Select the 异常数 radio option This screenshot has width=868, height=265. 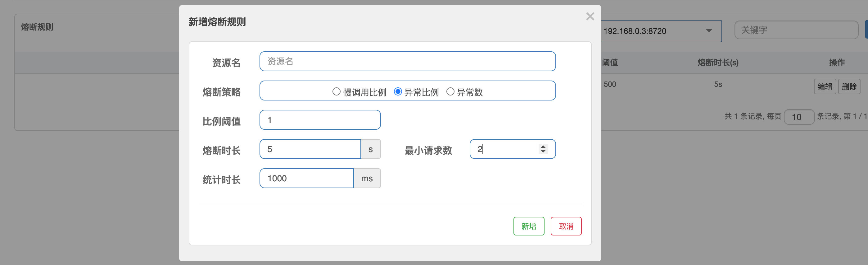click(450, 92)
